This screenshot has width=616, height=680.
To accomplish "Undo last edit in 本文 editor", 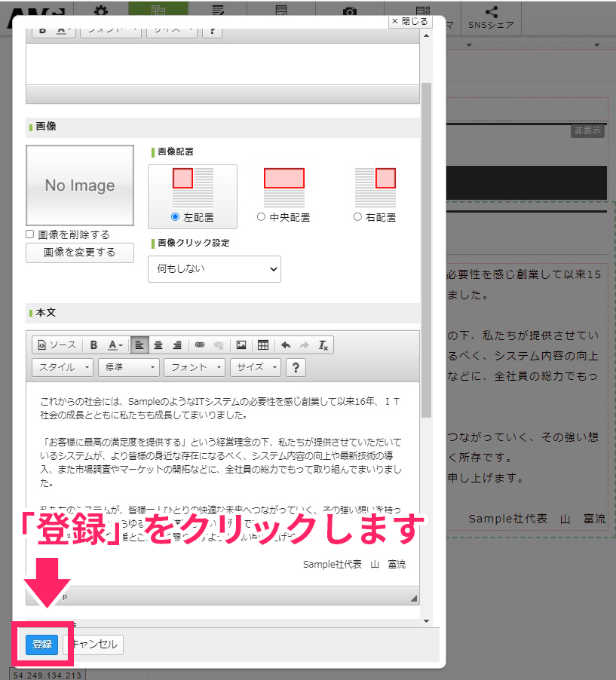I will tap(286, 345).
